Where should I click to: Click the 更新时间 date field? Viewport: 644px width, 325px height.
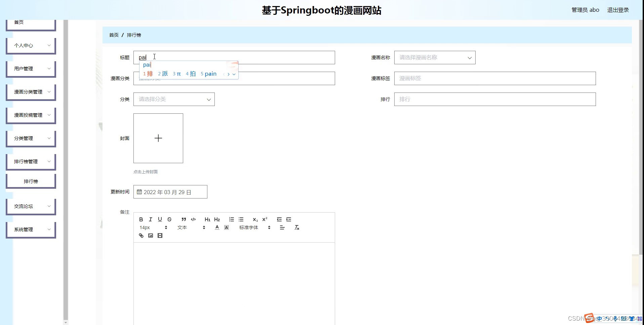[x=170, y=192]
